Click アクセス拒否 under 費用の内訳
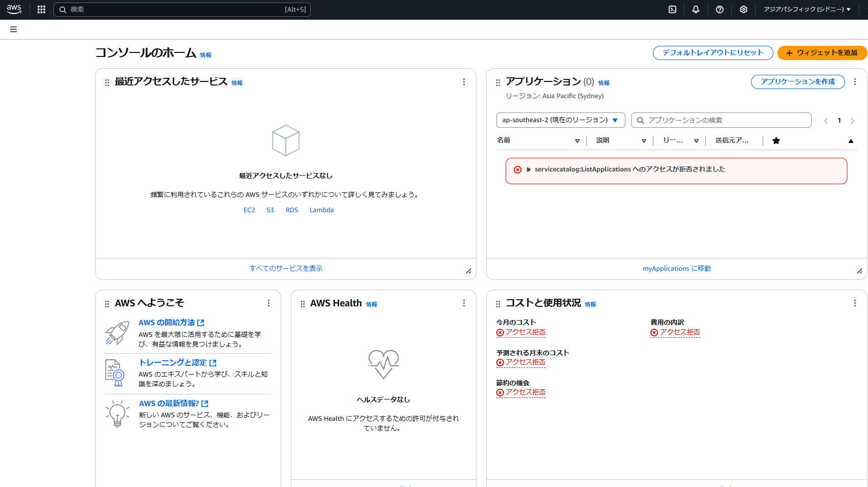 coord(675,332)
